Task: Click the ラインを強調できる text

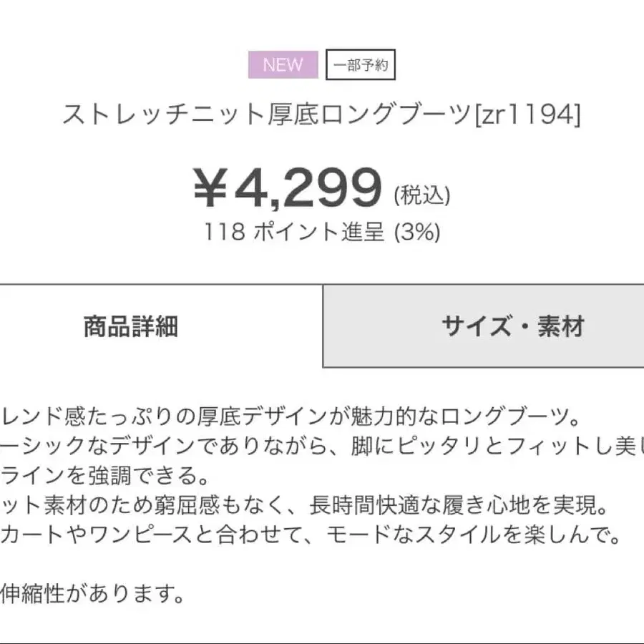Action: tap(104, 472)
